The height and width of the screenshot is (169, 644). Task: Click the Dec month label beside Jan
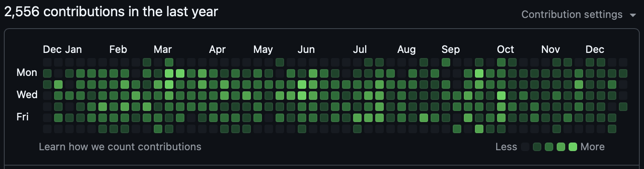click(52, 50)
